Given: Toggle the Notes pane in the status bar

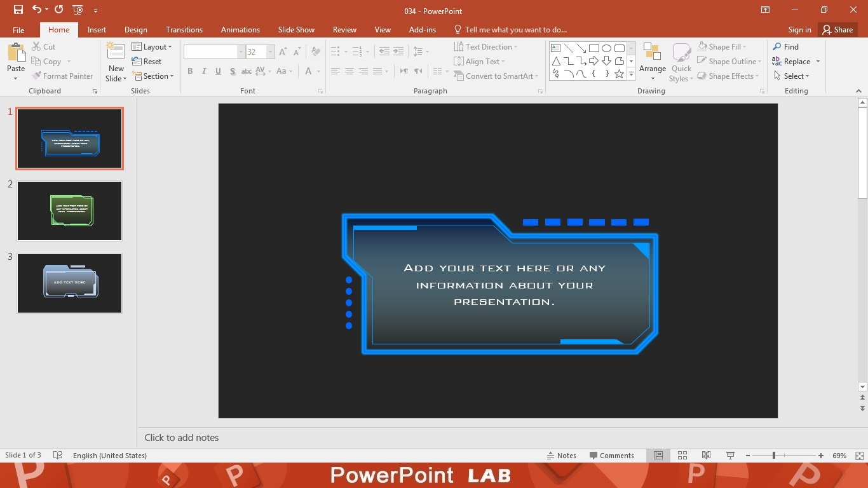Looking at the screenshot, I should pyautogui.click(x=561, y=456).
